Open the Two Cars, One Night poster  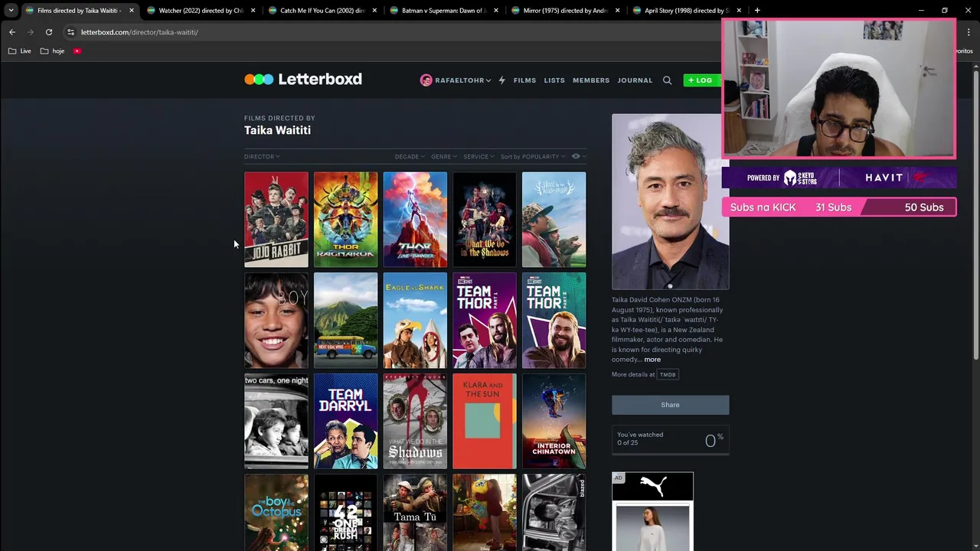point(276,422)
